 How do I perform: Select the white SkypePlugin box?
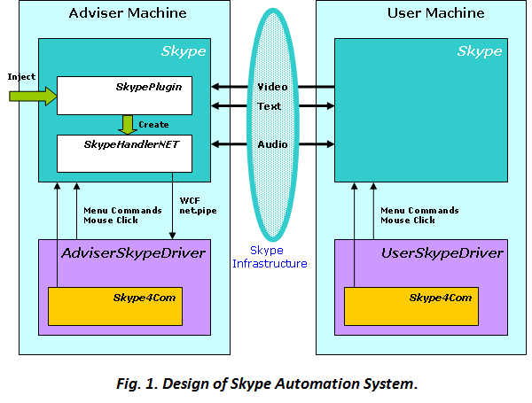(x=124, y=96)
